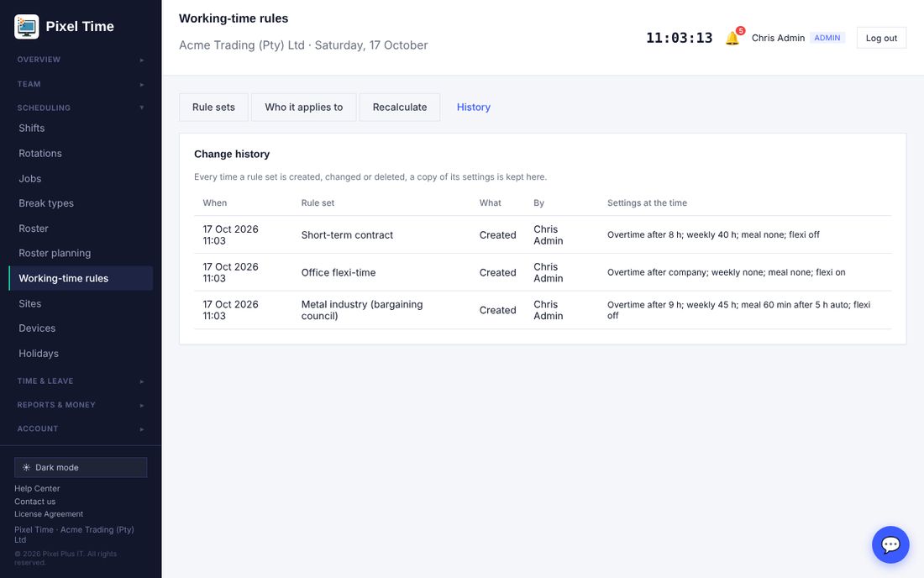Click the 11:03:13 clock display
Screen dimensions: 924x578
pos(679,39)
